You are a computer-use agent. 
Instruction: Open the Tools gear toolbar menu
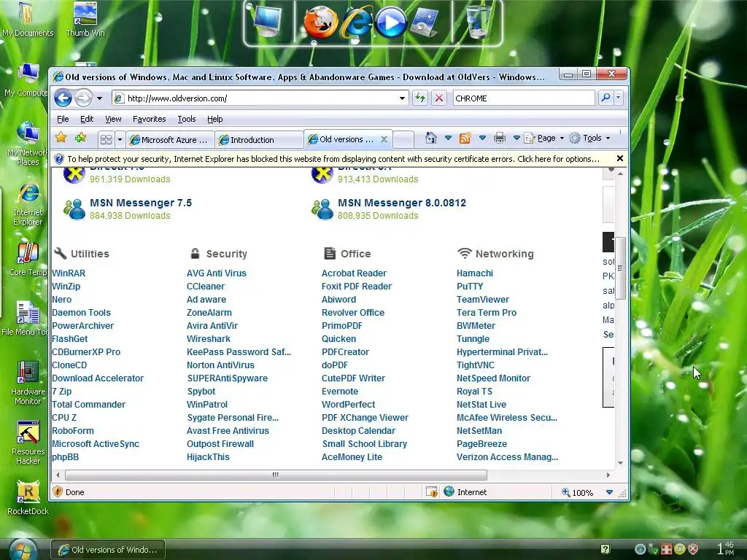pyautogui.click(x=589, y=138)
